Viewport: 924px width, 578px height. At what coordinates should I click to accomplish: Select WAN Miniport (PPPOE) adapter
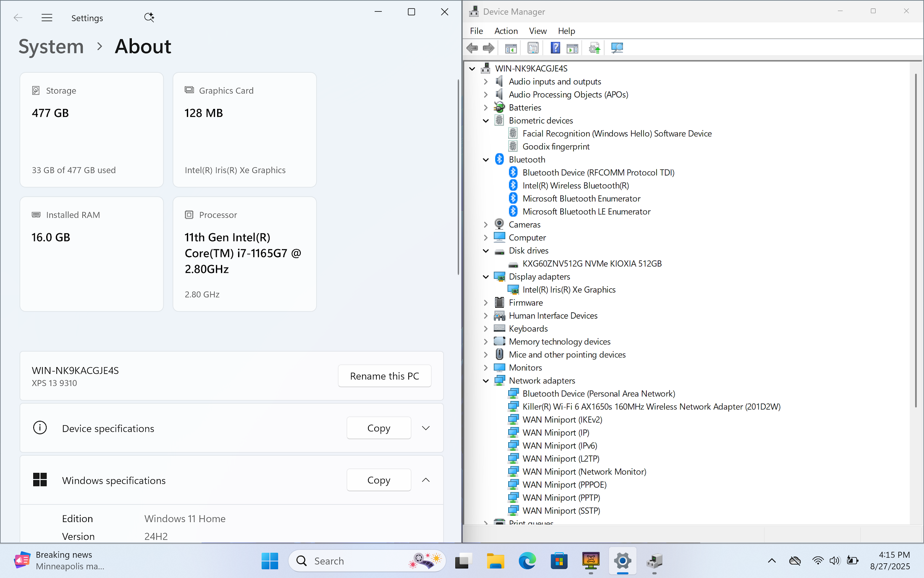point(558,485)
